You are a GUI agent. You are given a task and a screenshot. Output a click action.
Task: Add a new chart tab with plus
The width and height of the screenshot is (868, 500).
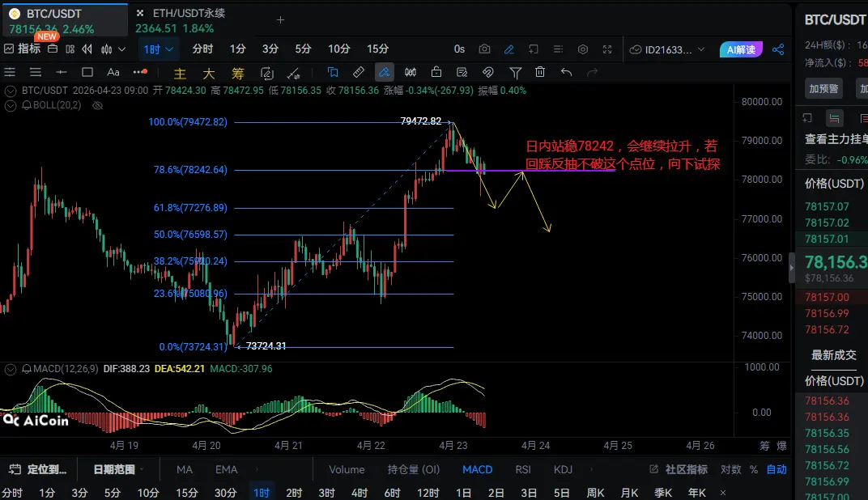[281, 20]
